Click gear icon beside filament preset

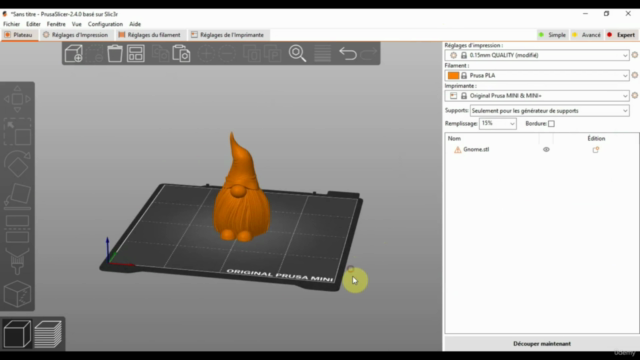point(635,75)
